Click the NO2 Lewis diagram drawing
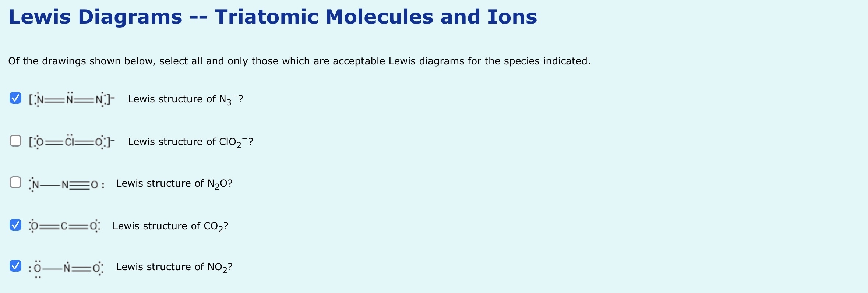Screen dimensions: 868x293 coord(66,266)
